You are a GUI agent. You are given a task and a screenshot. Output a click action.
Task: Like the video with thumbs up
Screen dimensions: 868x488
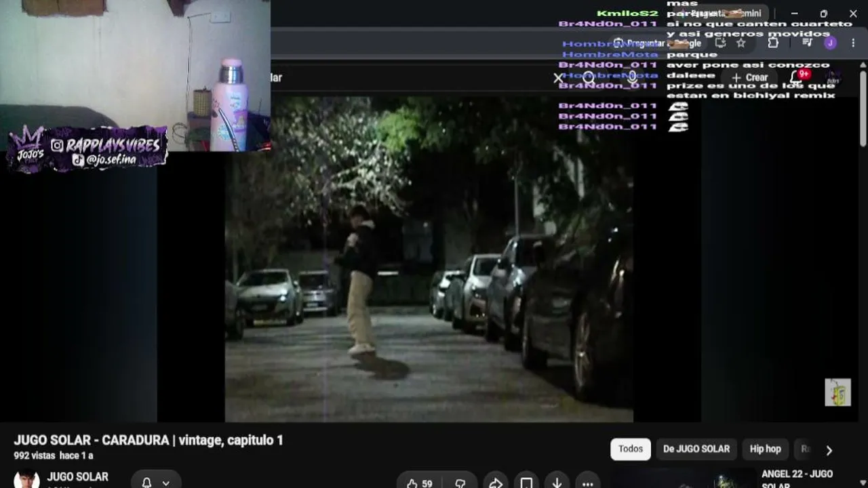pyautogui.click(x=419, y=483)
